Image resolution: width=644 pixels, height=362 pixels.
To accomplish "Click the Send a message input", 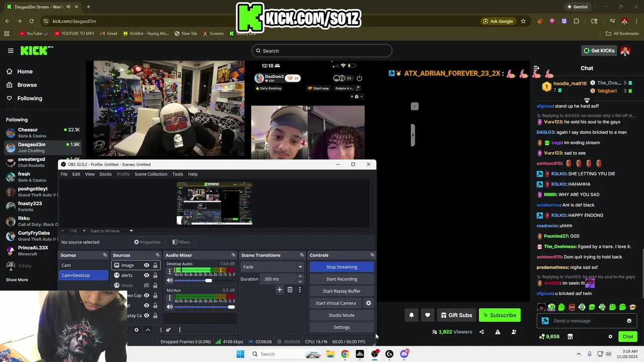I will coord(586,321).
